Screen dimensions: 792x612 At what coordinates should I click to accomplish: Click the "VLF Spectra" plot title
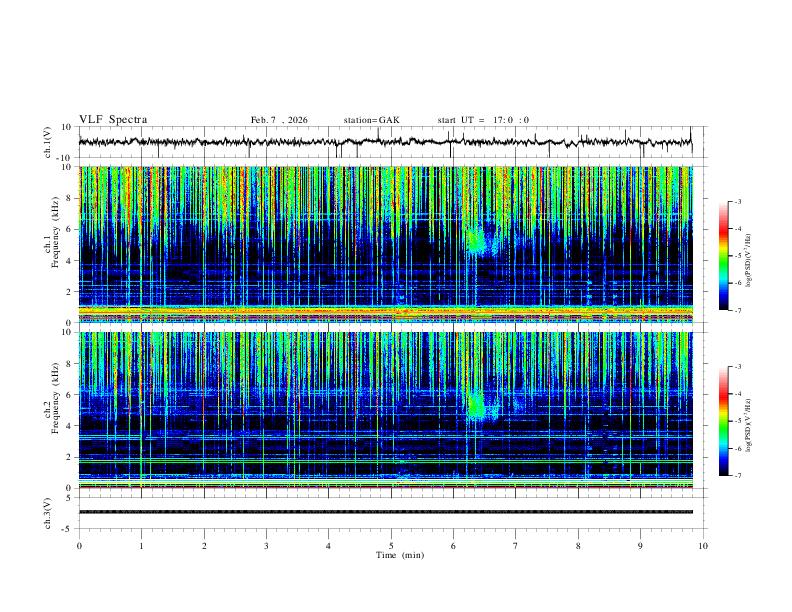[x=113, y=120]
